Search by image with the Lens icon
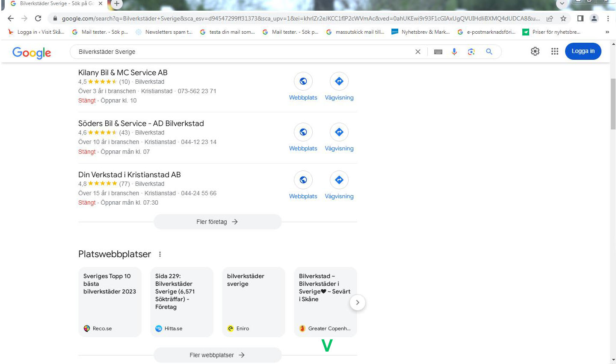 pos(471,52)
